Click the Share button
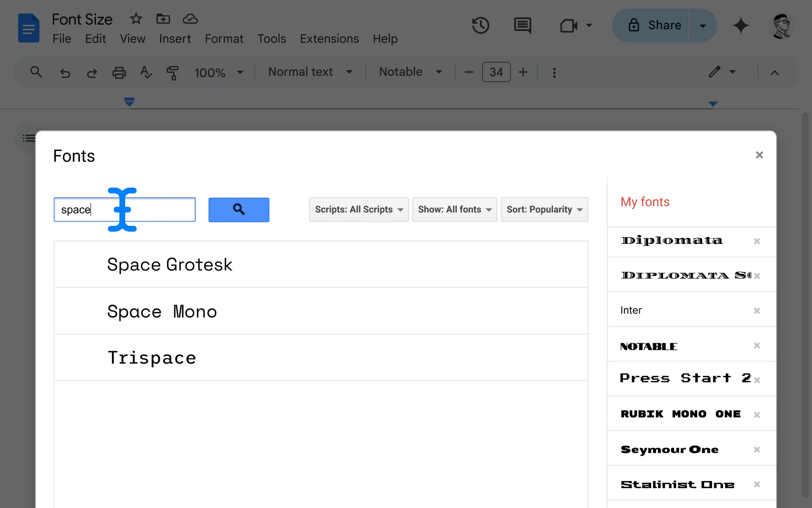The image size is (812, 508). click(651, 26)
